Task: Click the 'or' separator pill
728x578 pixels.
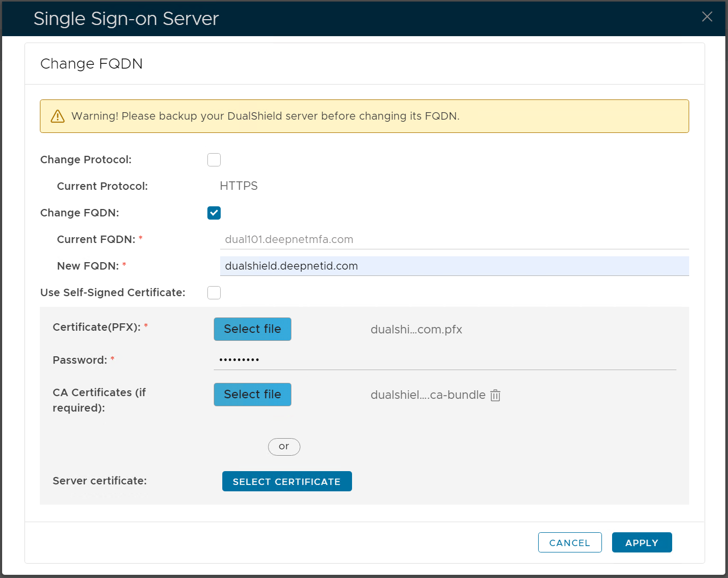Action: [284, 447]
